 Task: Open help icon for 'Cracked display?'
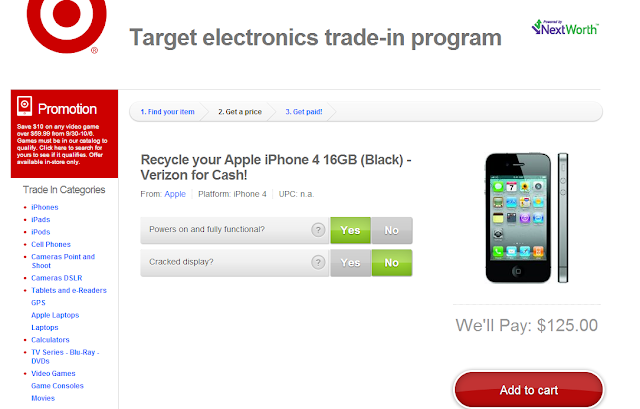[318, 262]
